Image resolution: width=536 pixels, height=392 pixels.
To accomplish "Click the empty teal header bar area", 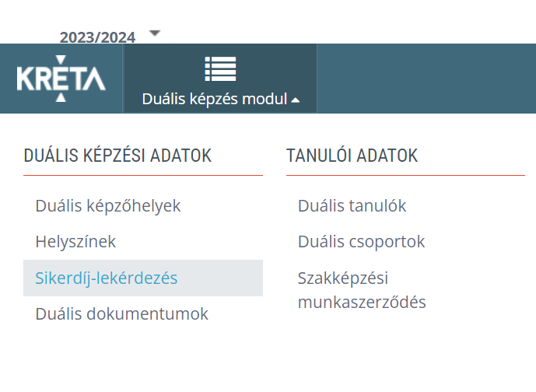I will 426,78.
